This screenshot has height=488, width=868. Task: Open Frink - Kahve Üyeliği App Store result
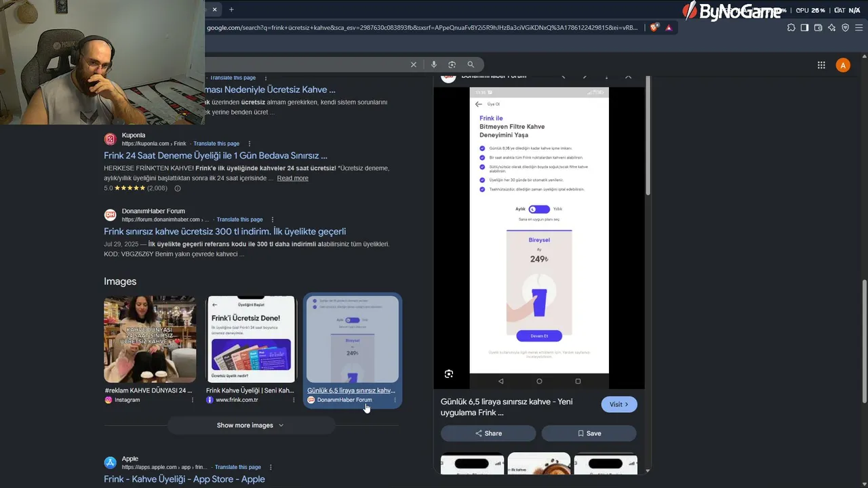(x=184, y=479)
